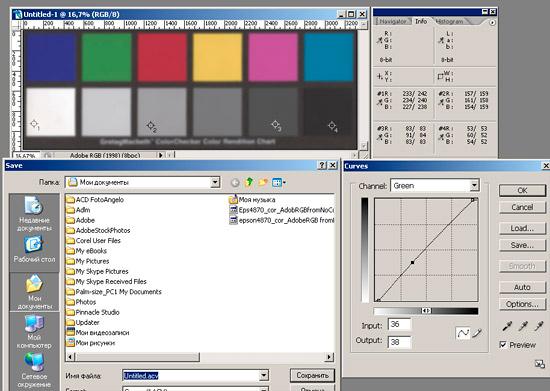Open the Мой компьютер places shortcut
The image size is (550, 391).
tap(34, 332)
